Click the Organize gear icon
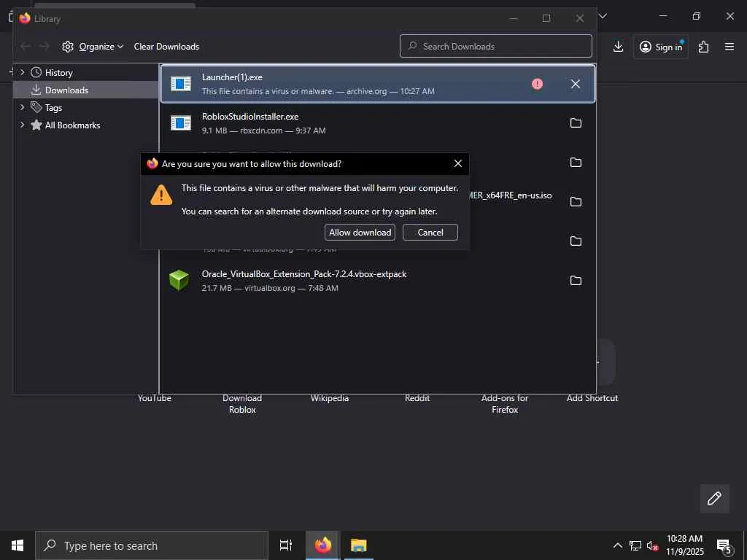The width and height of the screenshot is (747, 560). [x=68, y=46]
